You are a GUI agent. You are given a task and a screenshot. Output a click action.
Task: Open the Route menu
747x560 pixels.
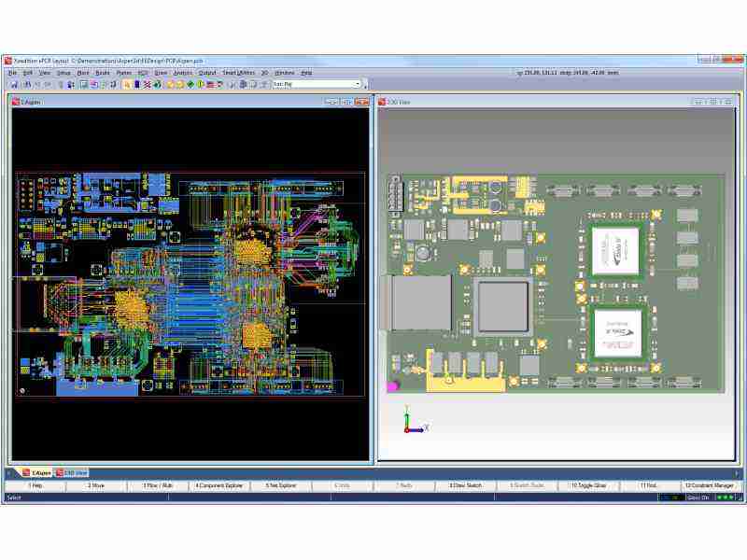click(x=103, y=72)
